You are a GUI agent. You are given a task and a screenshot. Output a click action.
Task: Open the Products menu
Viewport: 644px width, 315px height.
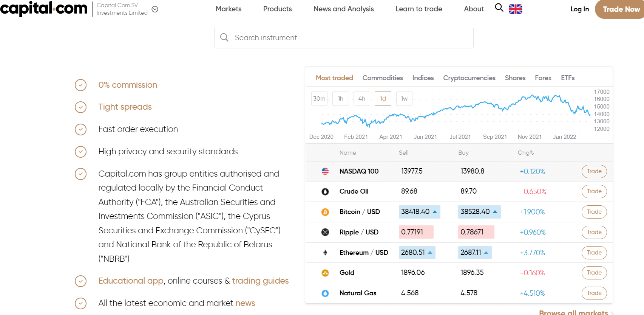(278, 9)
